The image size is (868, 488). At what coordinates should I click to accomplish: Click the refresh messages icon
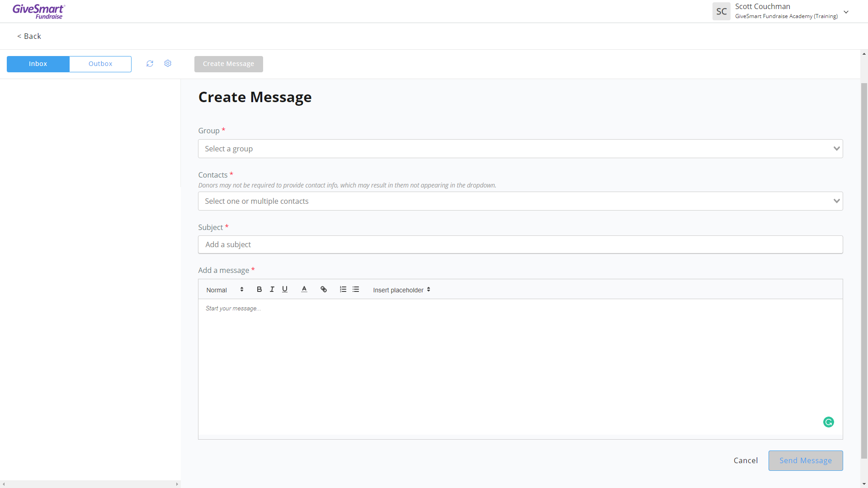150,64
